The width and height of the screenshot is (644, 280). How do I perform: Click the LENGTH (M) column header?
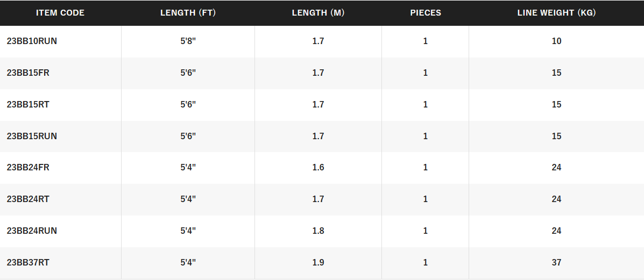click(x=318, y=13)
